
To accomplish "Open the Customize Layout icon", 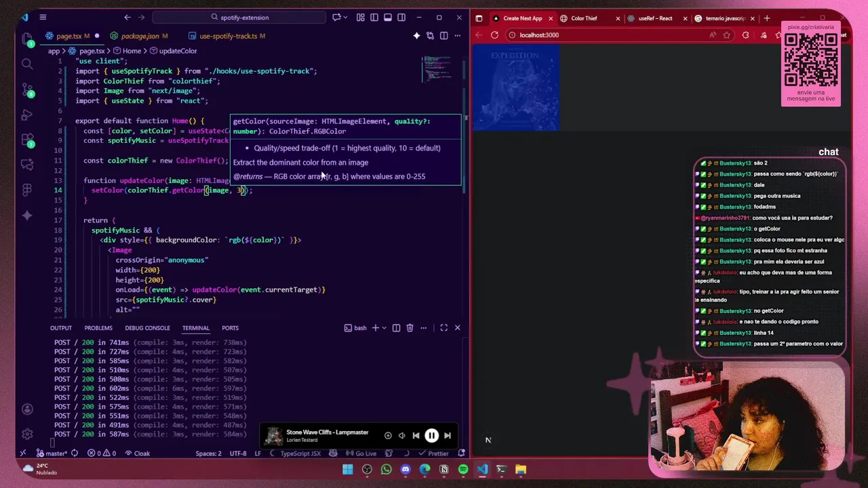I will click(x=361, y=18).
